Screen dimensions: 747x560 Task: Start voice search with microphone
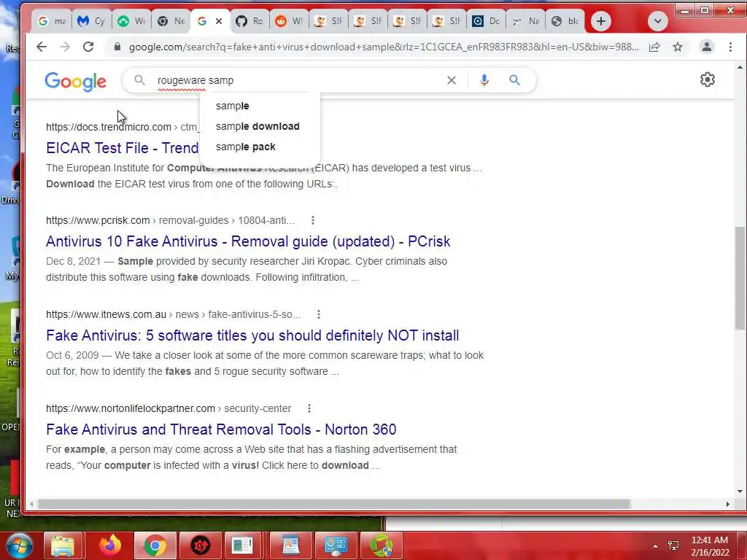coord(484,80)
